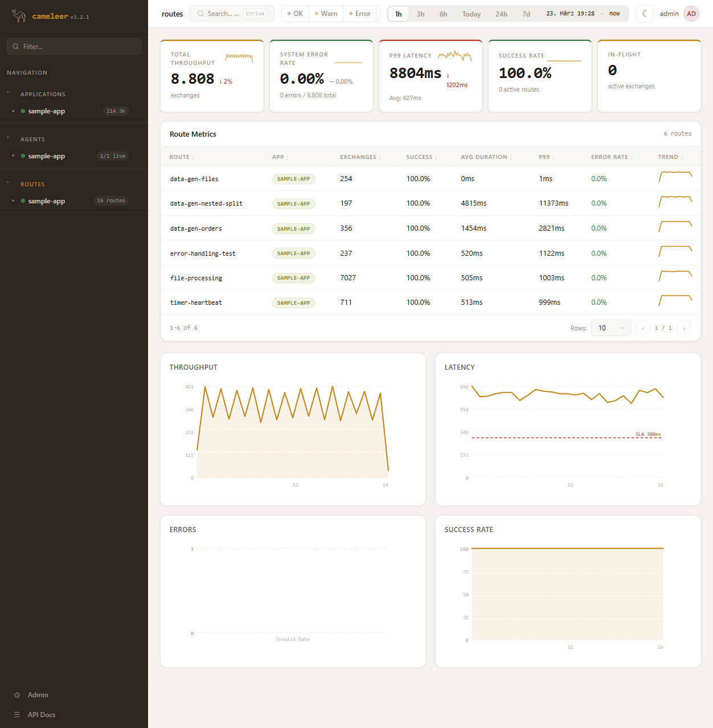Screen dimensions: 713x728
Task: Expand sample-app under Applications
Action: 14,111
